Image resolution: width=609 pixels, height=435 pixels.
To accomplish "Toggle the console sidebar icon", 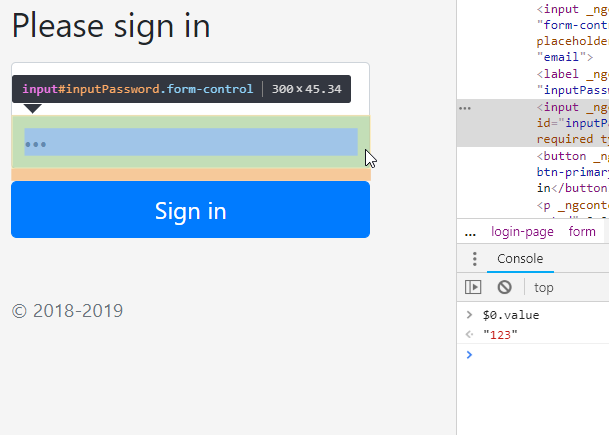I will (x=473, y=287).
